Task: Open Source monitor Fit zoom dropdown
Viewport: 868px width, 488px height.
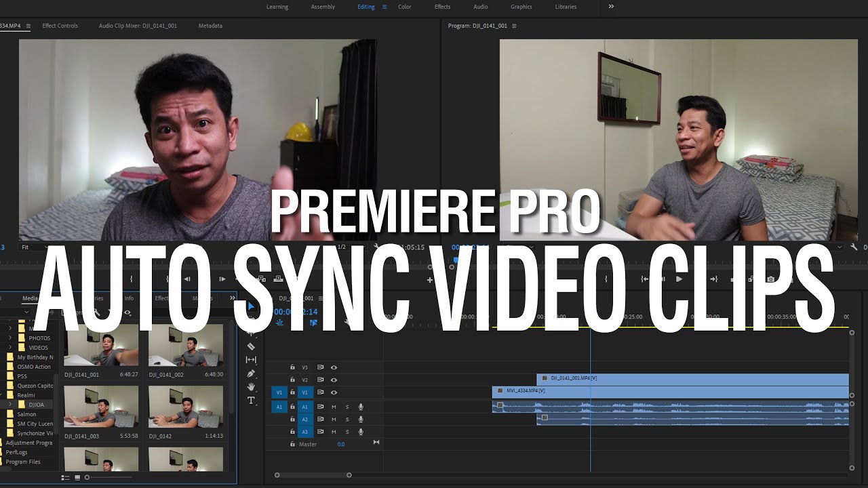Action: click(34, 247)
